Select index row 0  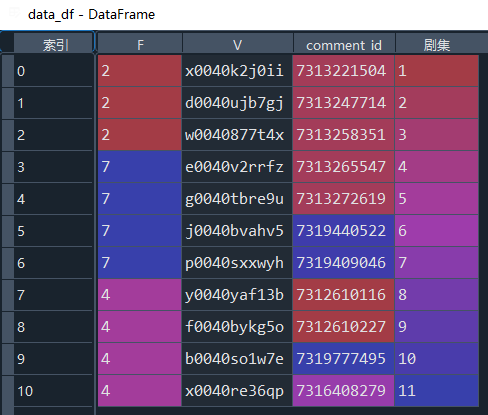tap(53, 71)
